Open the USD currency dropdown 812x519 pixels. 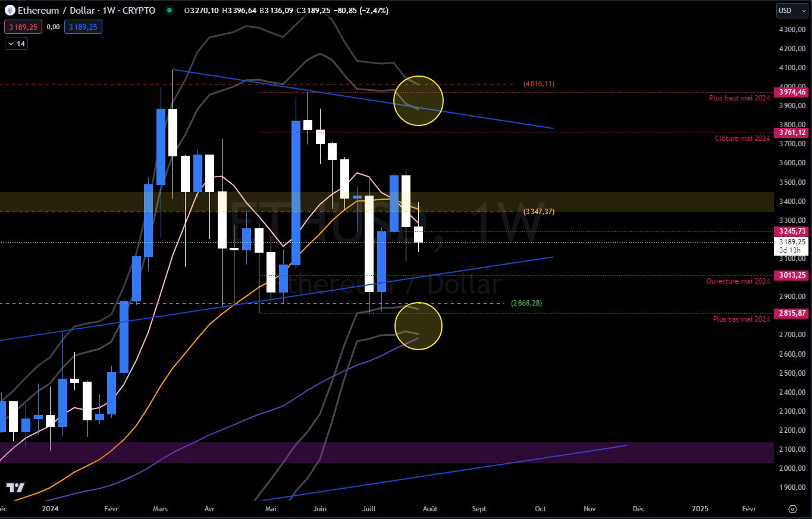[792, 10]
